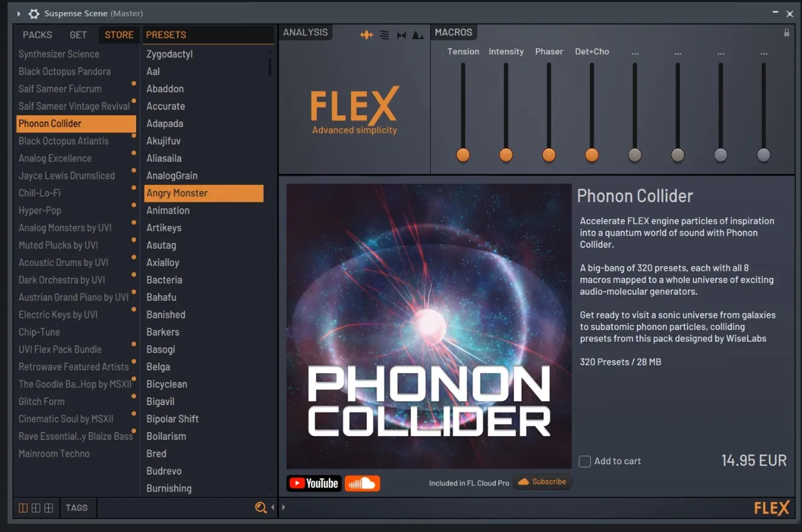The image size is (802, 532).
Task: Choose the three-pane browser layout icon
Action: coord(36,508)
